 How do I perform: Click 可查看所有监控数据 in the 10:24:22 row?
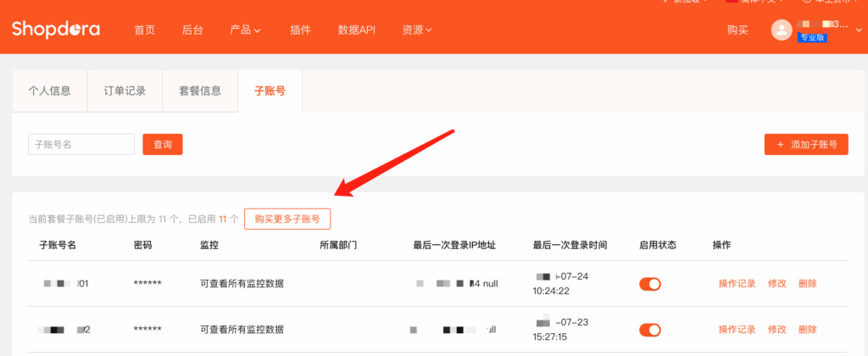pos(242,284)
